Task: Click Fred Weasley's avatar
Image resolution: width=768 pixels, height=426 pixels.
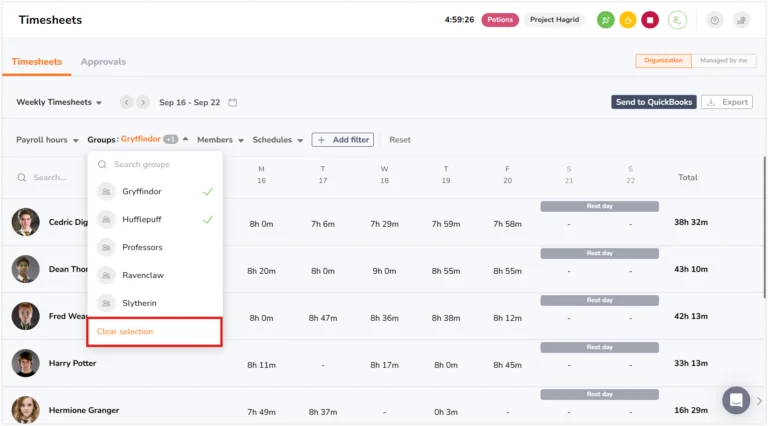Action: point(25,316)
